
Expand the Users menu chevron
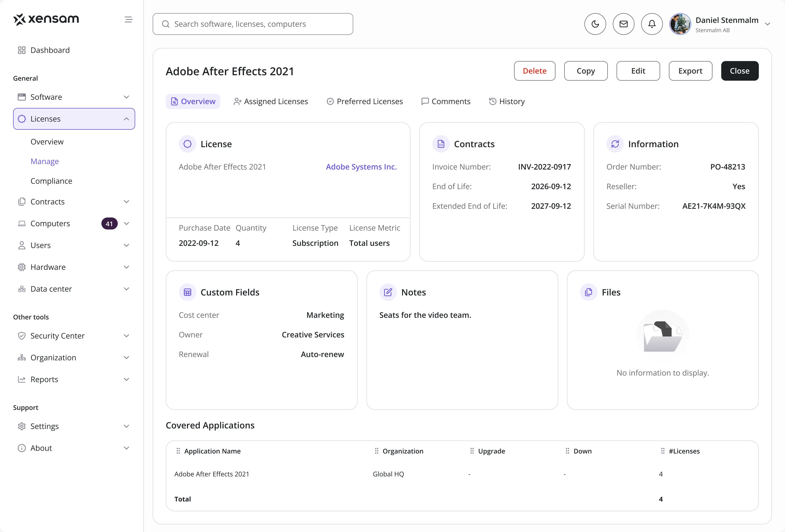pyautogui.click(x=126, y=245)
